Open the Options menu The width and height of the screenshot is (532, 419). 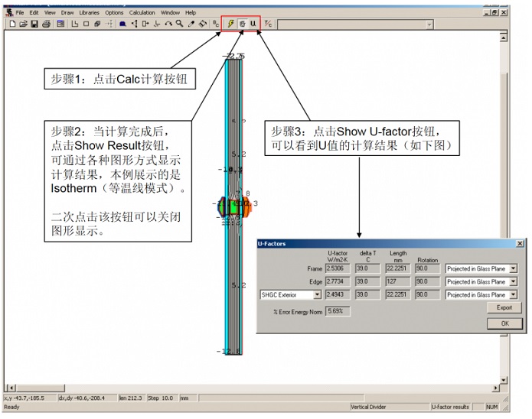click(114, 13)
